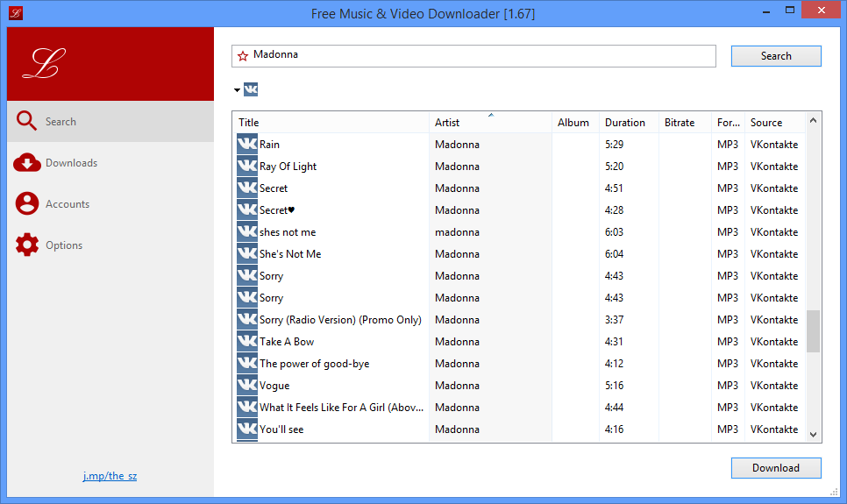
Task: Select "Sorry (Radio Version) (Promo Only)" title
Action: tap(340, 320)
